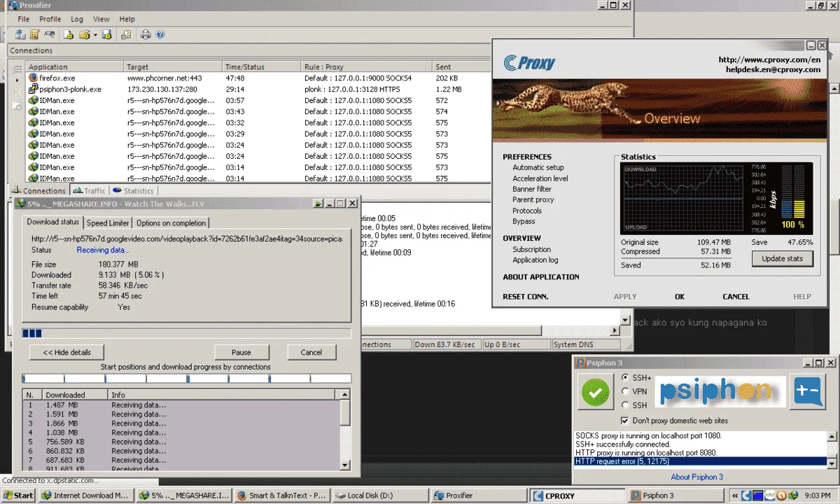
Task: Click the firefox.exe icon in connections list
Action: [33, 78]
